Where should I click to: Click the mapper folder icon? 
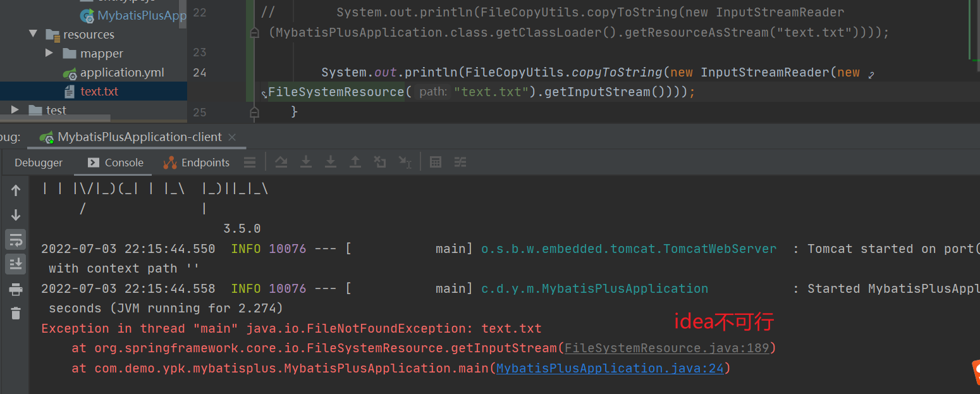point(69,53)
